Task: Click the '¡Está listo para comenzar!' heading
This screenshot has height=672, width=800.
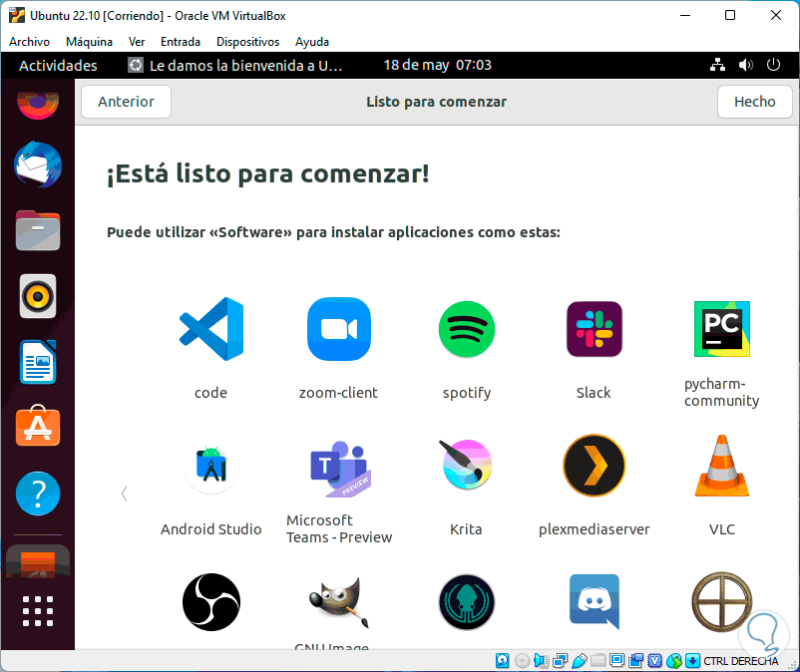Action: pyautogui.click(x=268, y=173)
